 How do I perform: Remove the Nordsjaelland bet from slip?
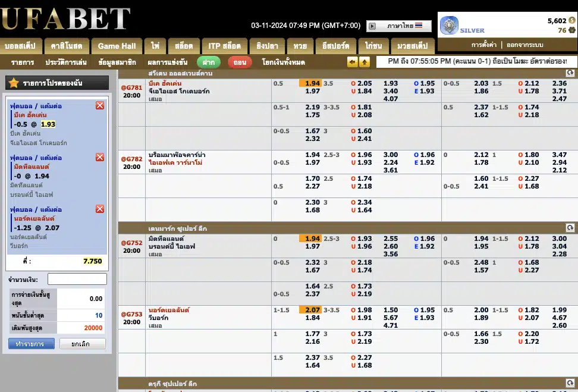(x=100, y=209)
